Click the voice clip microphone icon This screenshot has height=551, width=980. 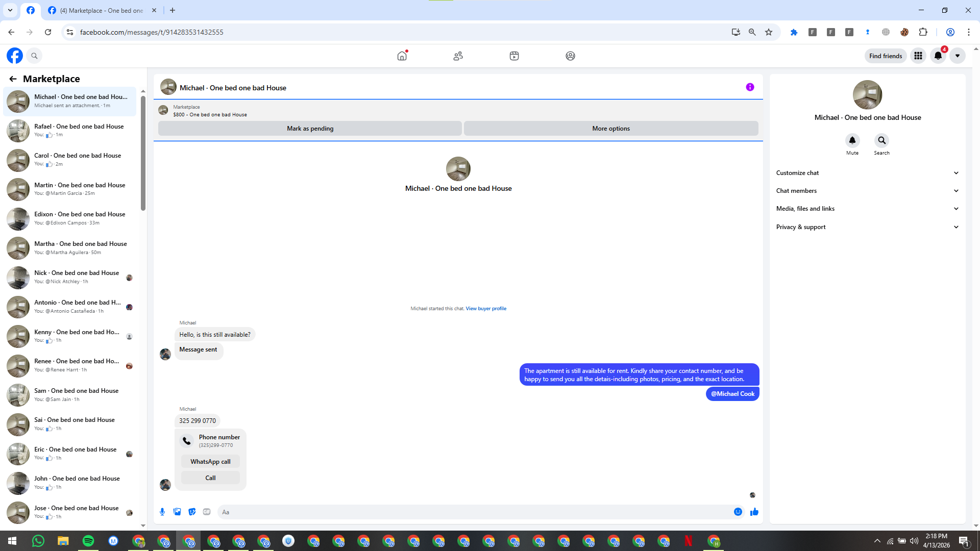pyautogui.click(x=162, y=512)
